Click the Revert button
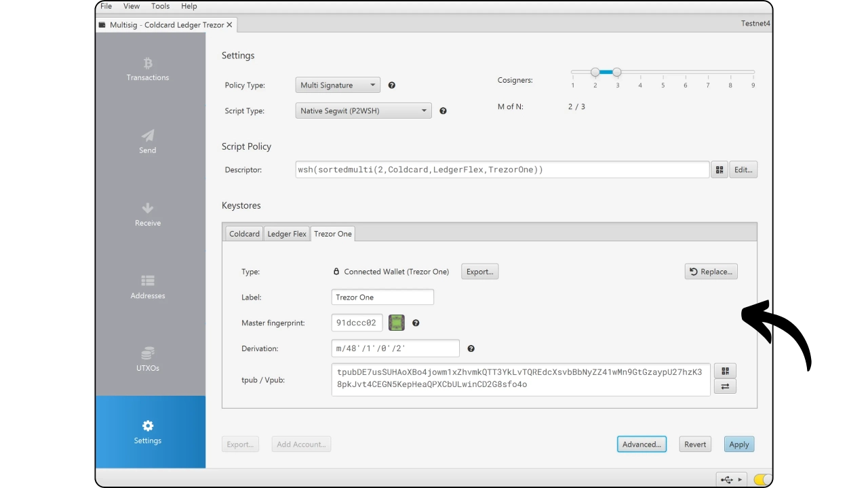Screen dimensions: 868x488 click(x=695, y=445)
